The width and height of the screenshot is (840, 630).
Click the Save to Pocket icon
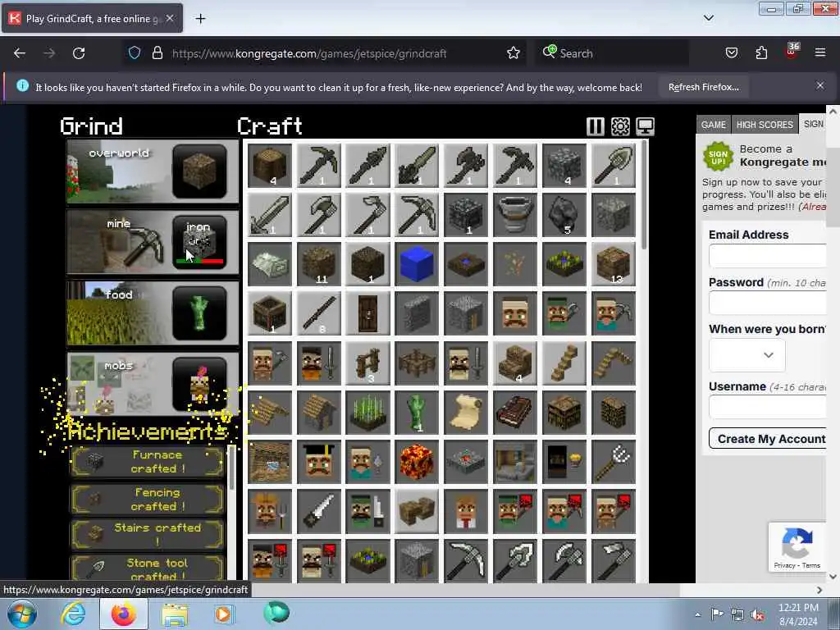coord(731,52)
